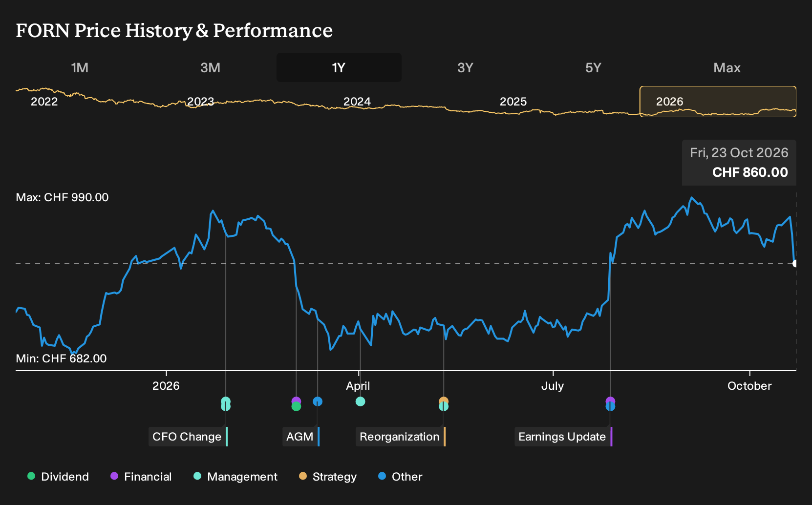Toggle Dividend events in the legend
812x505 pixels.
coord(58,477)
